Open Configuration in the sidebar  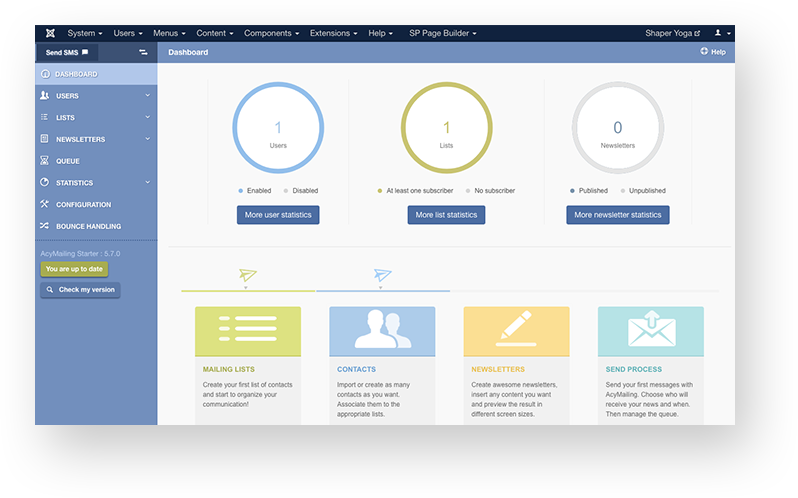(x=96, y=204)
